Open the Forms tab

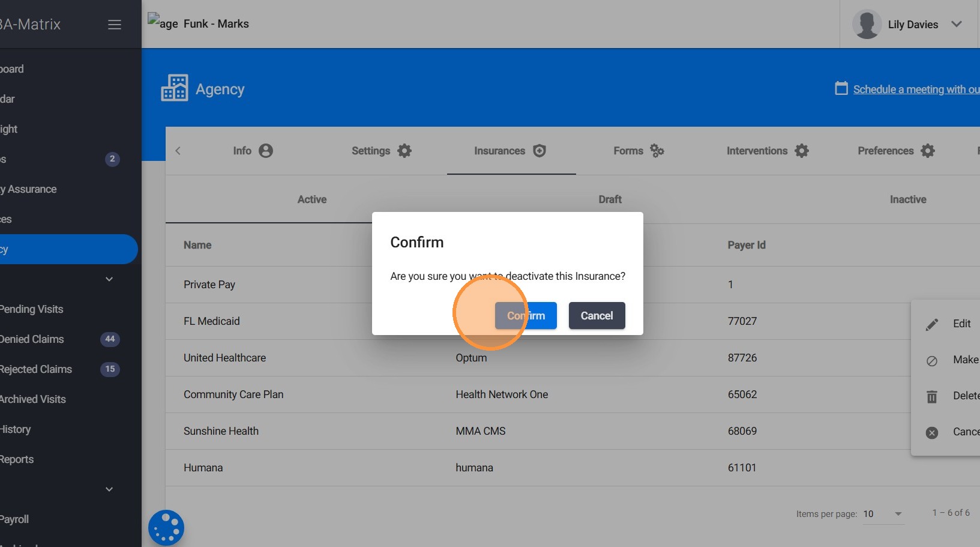click(x=638, y=151)
